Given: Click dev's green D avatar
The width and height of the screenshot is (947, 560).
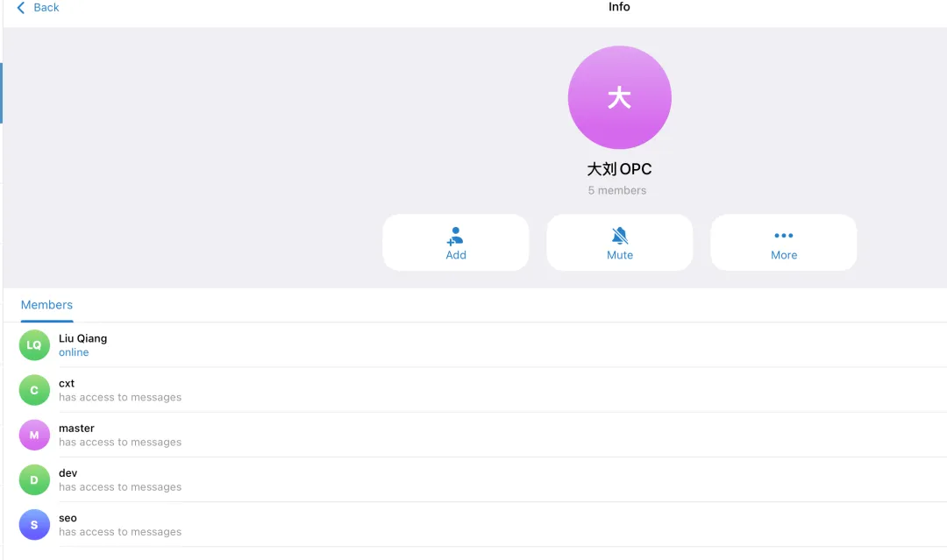Looking at the screenshot, I should [x=34, y=479].
